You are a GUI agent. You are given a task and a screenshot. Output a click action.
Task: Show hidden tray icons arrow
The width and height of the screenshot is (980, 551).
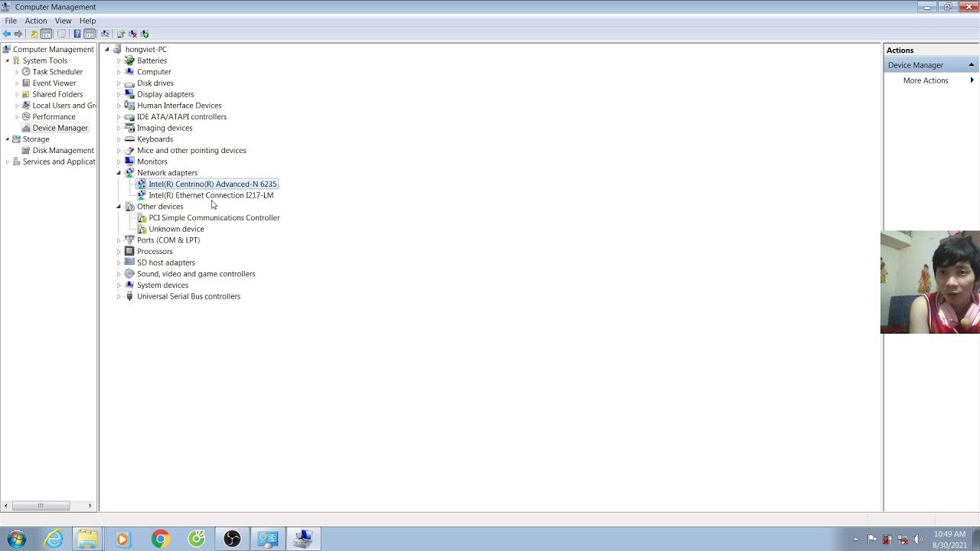[855, 540]
